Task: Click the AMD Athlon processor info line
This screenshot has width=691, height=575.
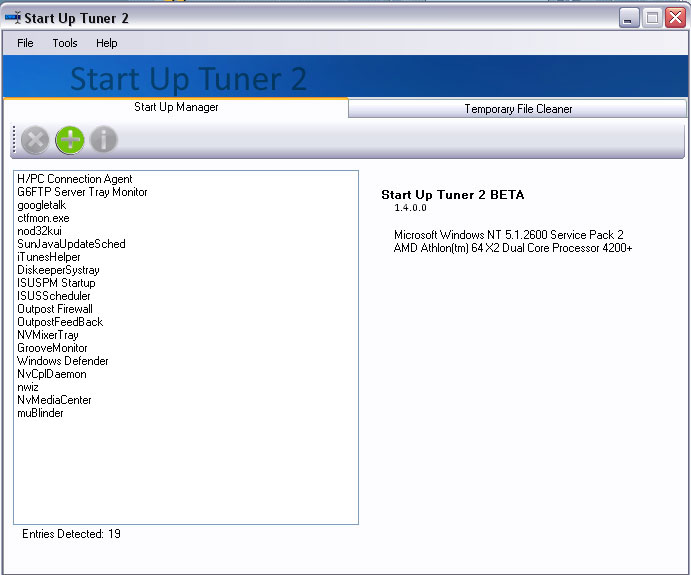Action: coord(513,248)
